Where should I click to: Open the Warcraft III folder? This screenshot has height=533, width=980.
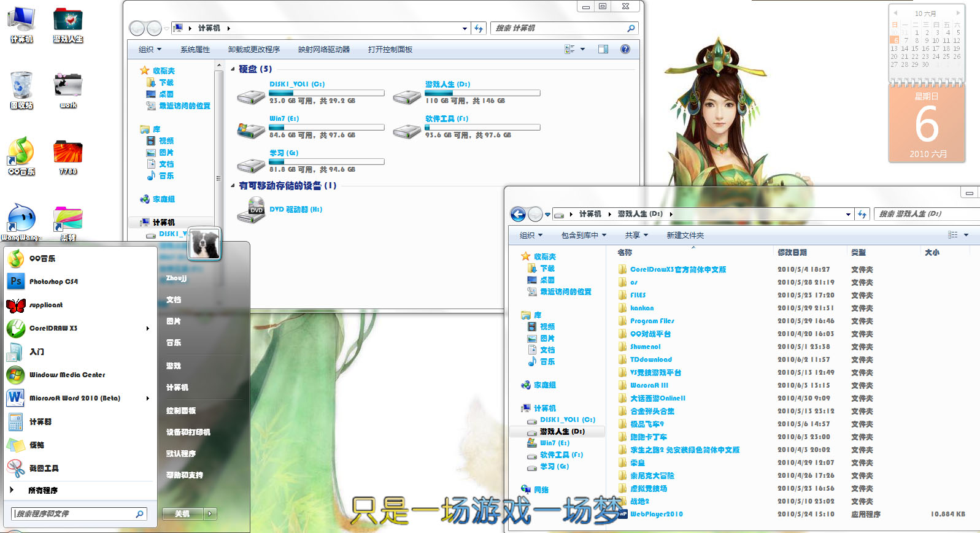[649, 385]
